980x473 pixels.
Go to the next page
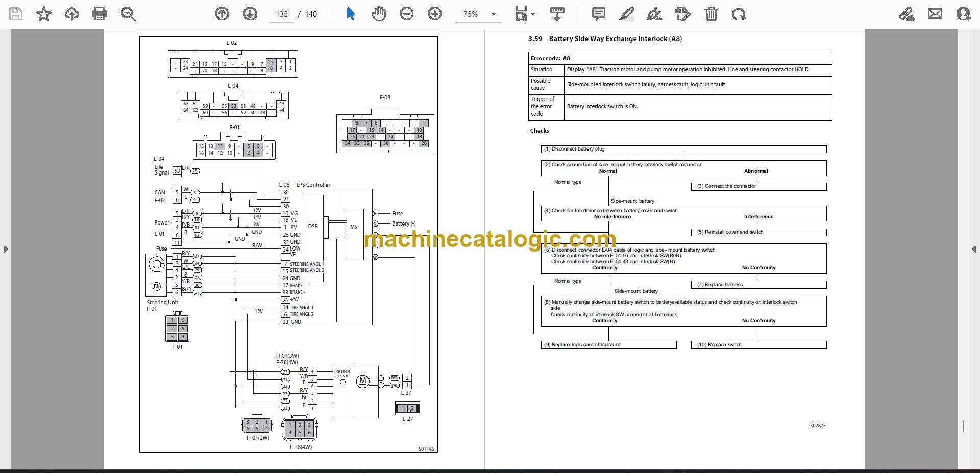pyautogui.click(x=250, y=14)
